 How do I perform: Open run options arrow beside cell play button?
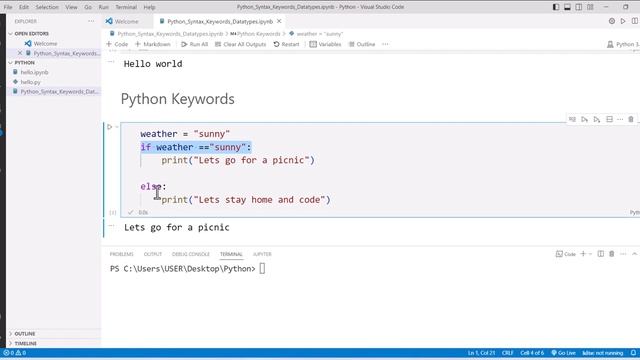coord(117,127)
